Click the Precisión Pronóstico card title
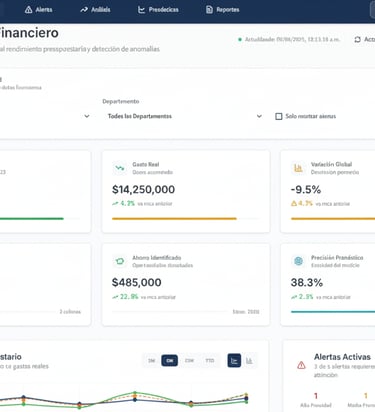Viewport: 375px width, 412px height. click(x=337, y=258)
